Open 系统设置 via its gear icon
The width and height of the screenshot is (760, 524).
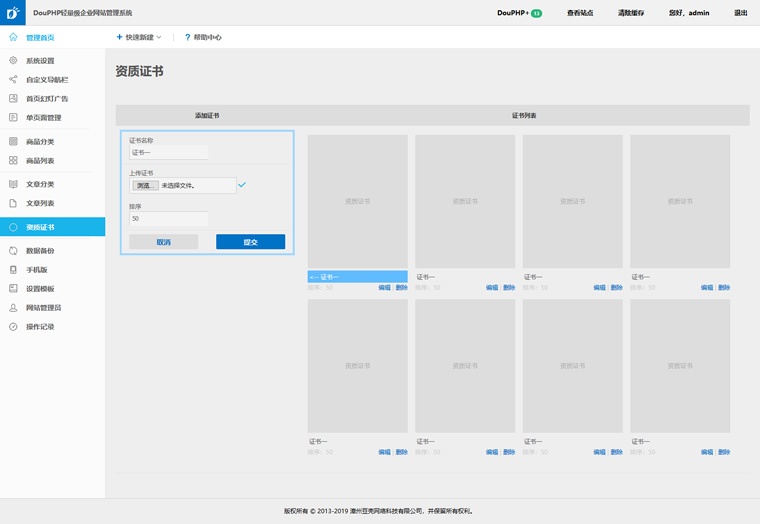tap(13, 61)
